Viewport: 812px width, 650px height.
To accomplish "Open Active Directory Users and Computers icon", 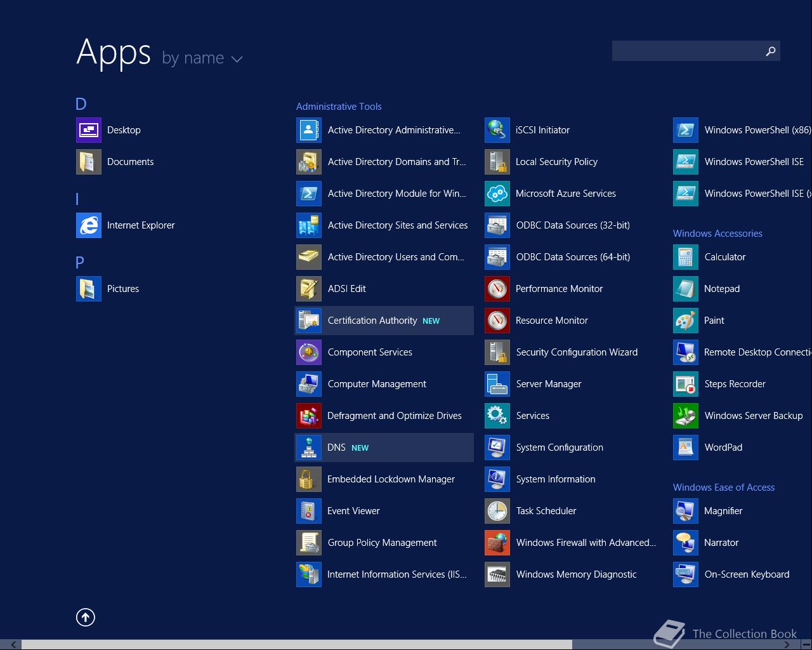I will (x=309, y=257).
